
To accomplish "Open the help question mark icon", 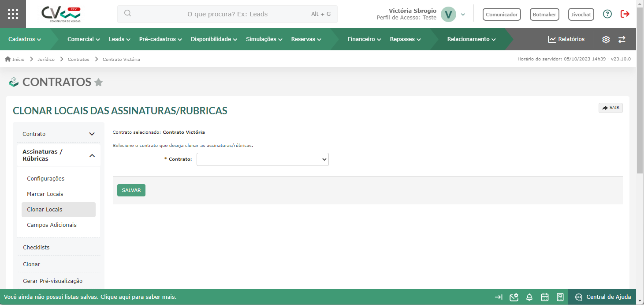I will pyautogui.click(x=607, y=14).
